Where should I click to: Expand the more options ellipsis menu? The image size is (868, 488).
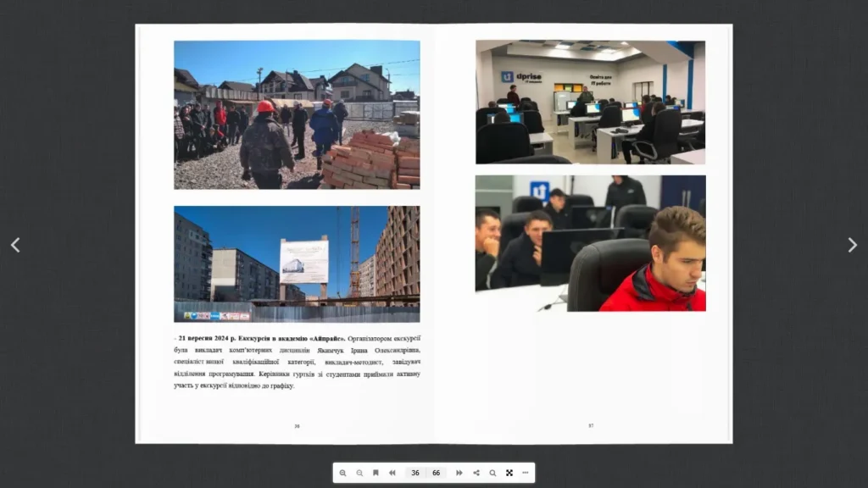point(526,473)
